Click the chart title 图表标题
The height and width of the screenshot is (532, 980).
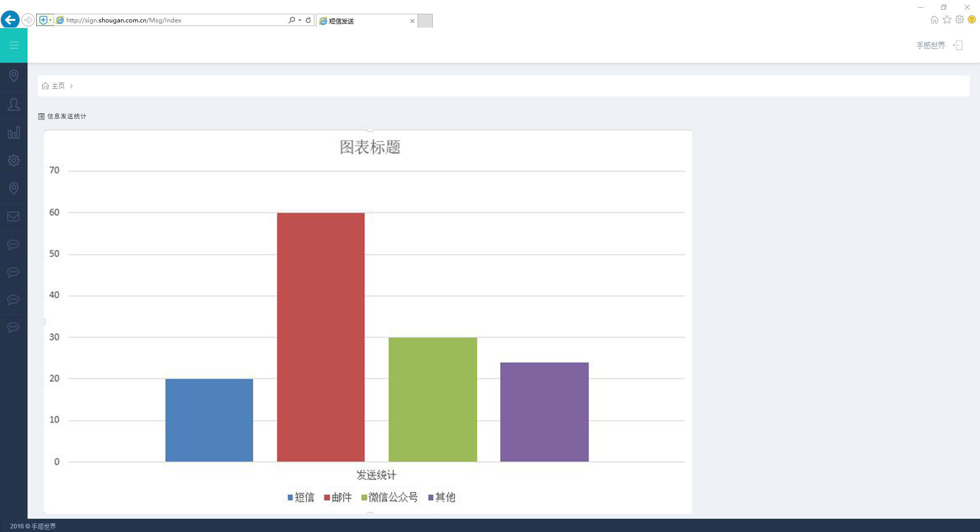pos(370,147)
